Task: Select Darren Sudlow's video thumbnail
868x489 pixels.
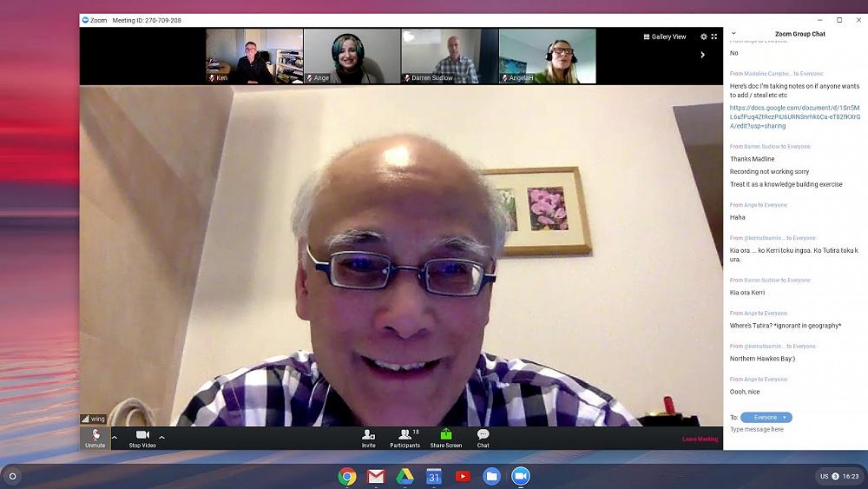Action: point(450,56)
